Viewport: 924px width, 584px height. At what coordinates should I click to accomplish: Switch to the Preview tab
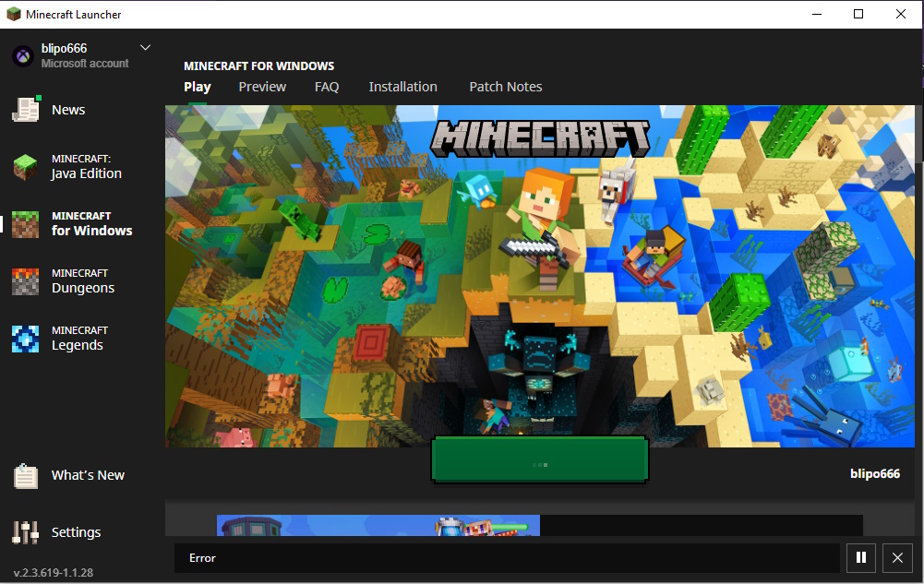click(262, 87)
